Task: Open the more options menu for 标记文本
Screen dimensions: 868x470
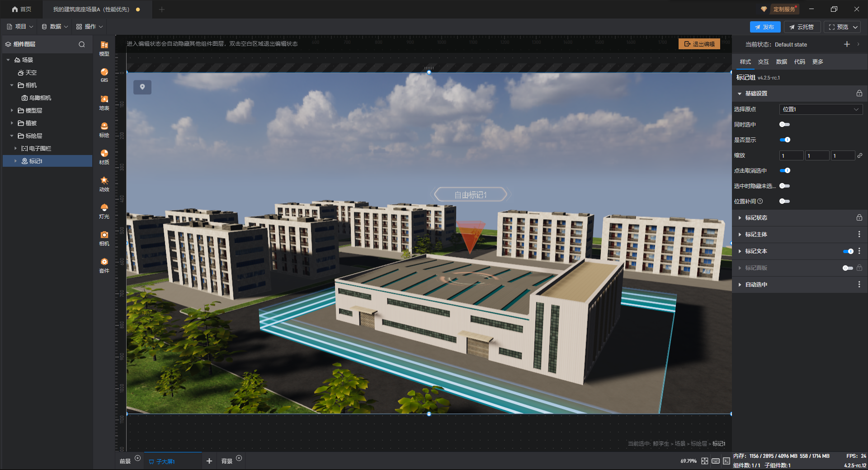Action: pyautogui.click(x=859, y=251)
